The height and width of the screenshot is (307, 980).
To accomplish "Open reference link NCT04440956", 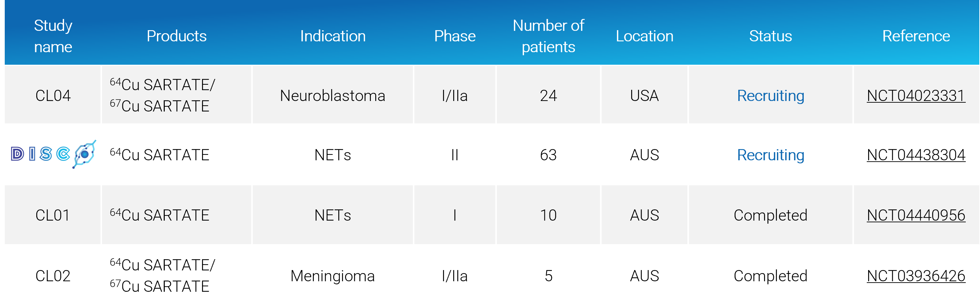I will tap(916, 215).
